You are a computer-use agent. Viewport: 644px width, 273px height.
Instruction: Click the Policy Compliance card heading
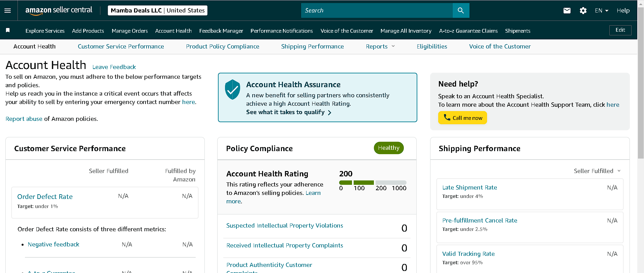[x=259, y=148]
